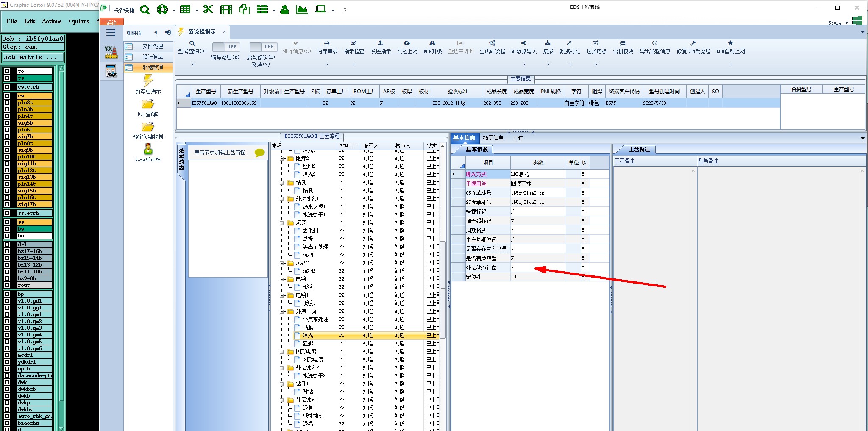The width and height of the screenshot is (868, 431).
Task: Collapse the 外层干膜 tree node
Action: [x=282, y=311]
